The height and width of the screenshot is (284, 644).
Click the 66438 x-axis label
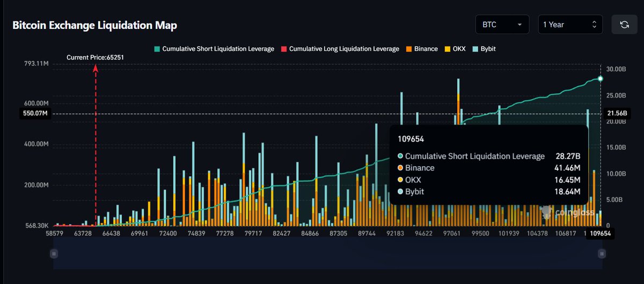click(x=112, y=234)
